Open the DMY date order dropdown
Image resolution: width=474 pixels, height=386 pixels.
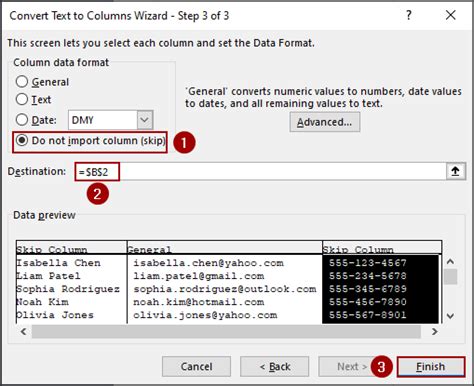(x=145, y=120)
